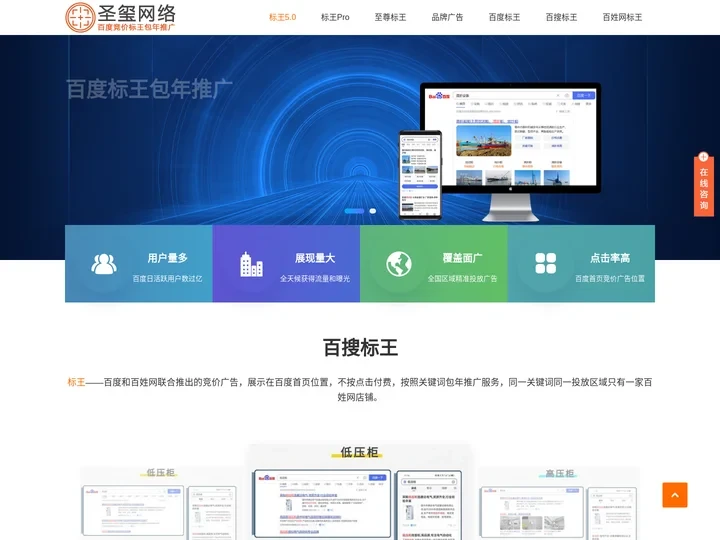Click the 展现量大 heading
The height and width of the screenshot is (540, 720).
point(315,258)
